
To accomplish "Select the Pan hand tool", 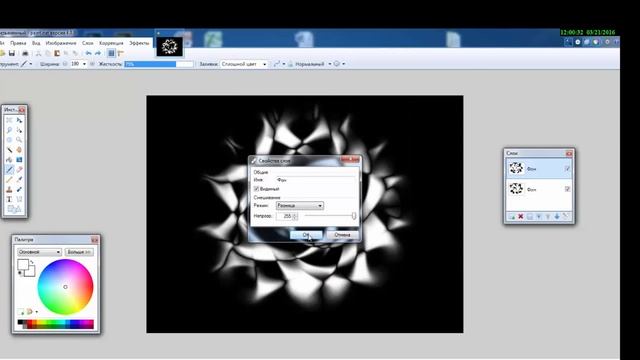I will click(x=19, y=150).
